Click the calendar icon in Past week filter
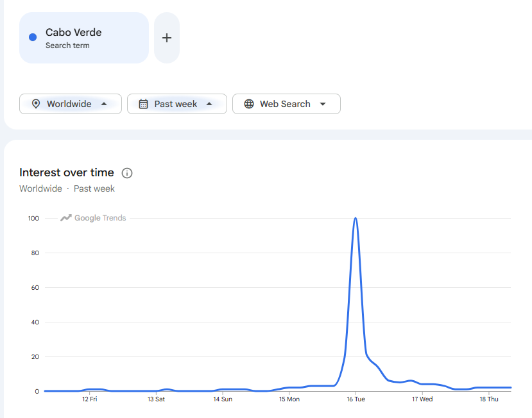The image size is (532, 418). [144, 104]
